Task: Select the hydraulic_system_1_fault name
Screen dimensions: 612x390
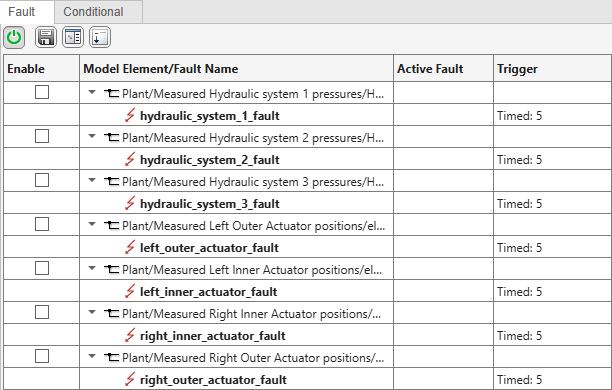Action: click(210, 116)
